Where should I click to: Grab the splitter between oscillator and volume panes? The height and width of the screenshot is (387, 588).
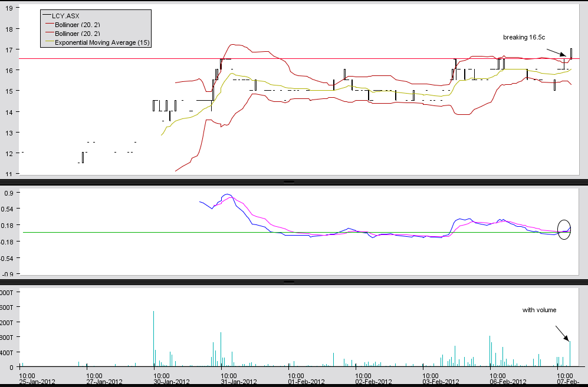tap(289, 282)
